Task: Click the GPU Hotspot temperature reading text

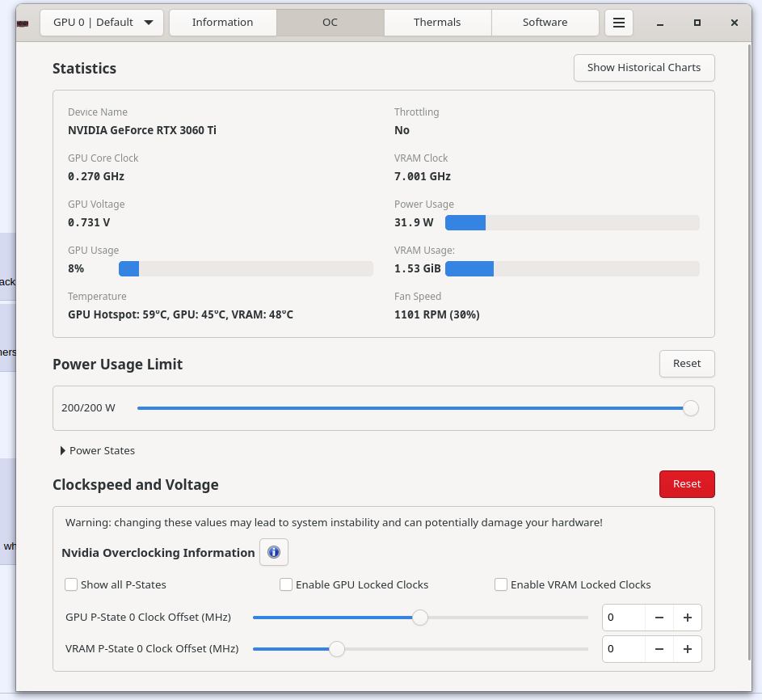Action: click(180, 314)
